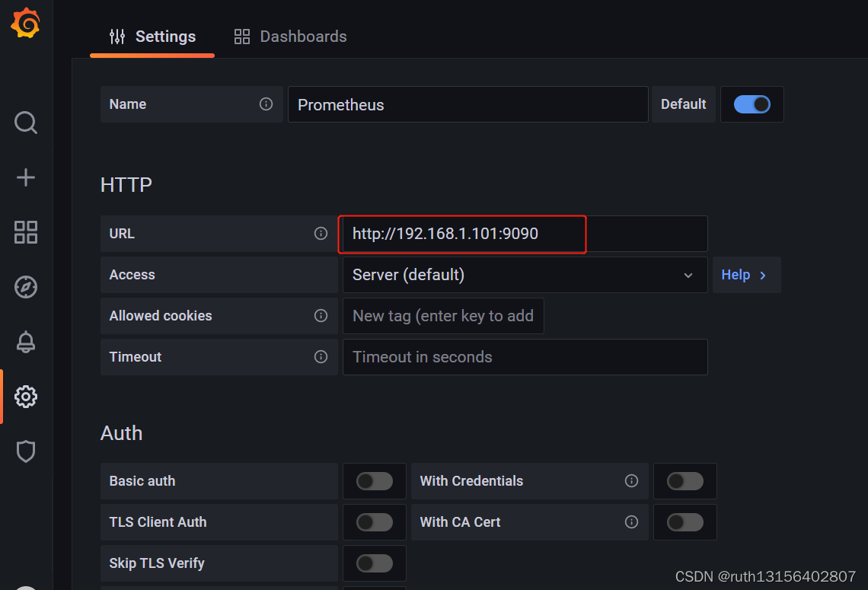868x590 pixels.
Task: Open the Server Admin shield icon
Action: tap(25, 451)
